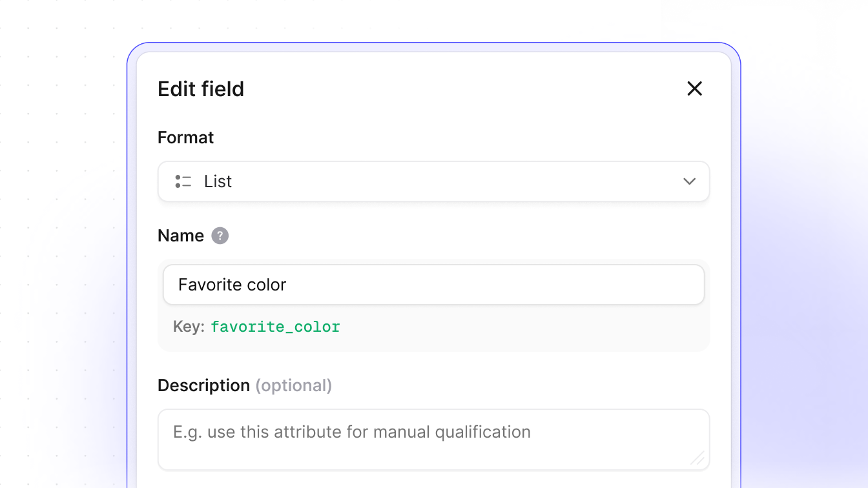This screenshot has height=488, width=868.
Task: Close the Edit field dialog
Action: pyautogui.click(x=694, y=88)
